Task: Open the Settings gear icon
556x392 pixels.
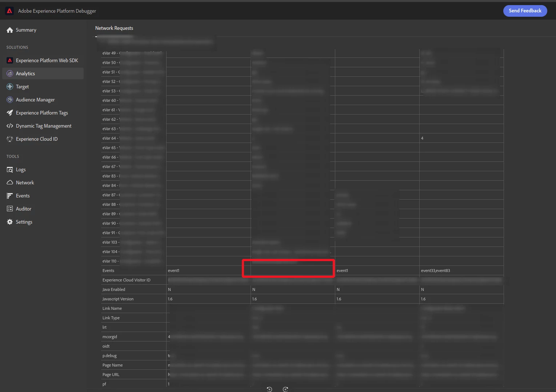Action: (x=10, y=222)
